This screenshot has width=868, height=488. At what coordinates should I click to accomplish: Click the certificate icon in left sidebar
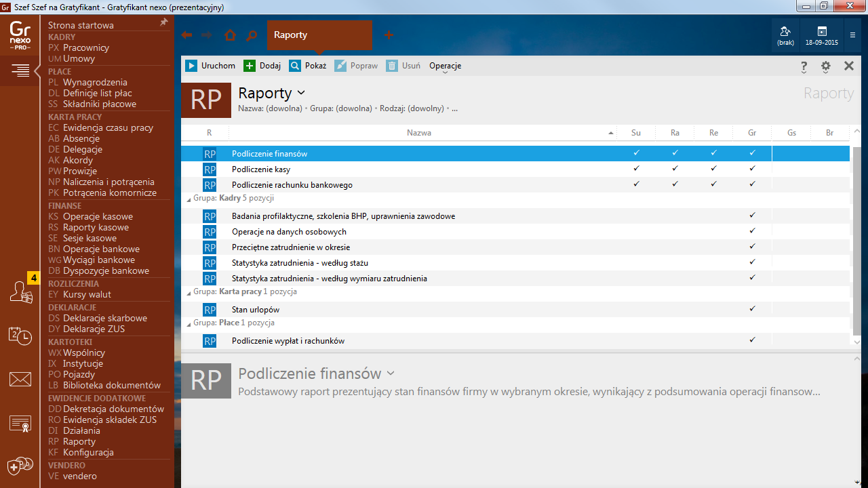(x=20, y=424)
